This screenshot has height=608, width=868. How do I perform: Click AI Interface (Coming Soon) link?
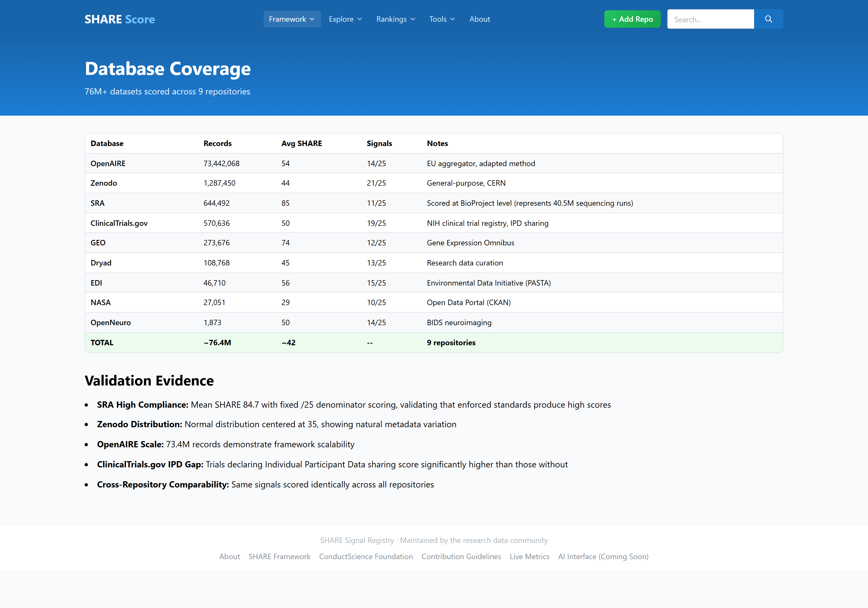(603, 556)
